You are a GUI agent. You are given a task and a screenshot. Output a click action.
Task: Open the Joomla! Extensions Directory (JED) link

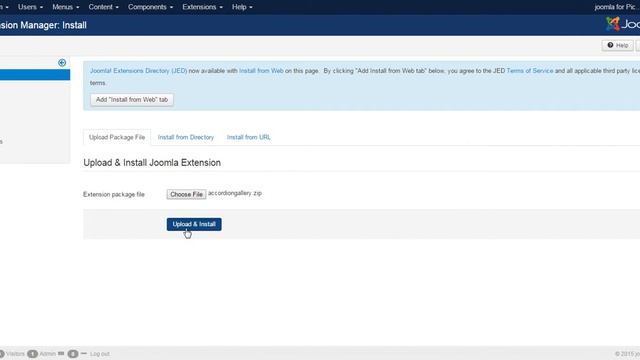138,71
